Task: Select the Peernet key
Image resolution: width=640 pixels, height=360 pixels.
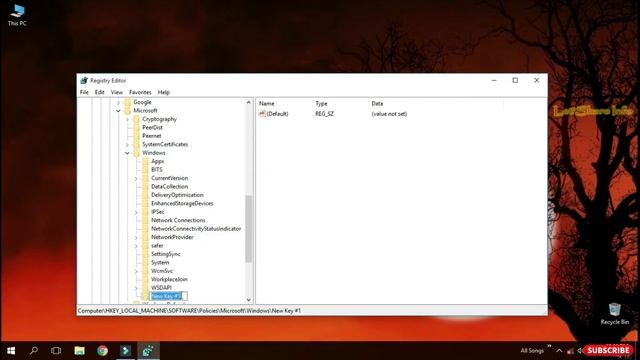Action: click(151, 136)
